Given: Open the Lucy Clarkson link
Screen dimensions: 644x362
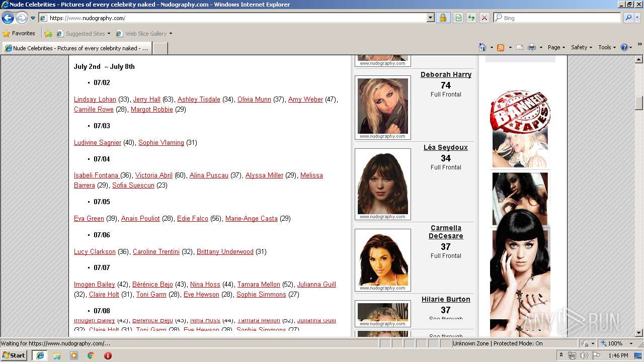Looking at the screenshot, I should 95,252.
